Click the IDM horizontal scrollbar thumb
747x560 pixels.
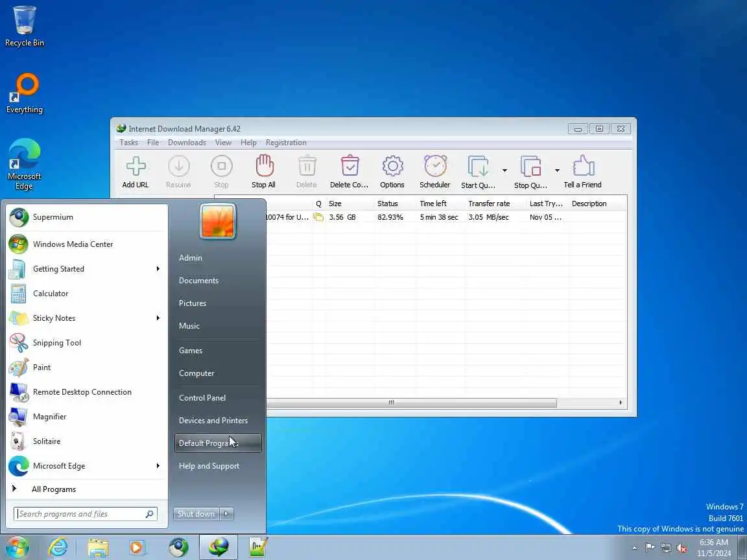click(x=411, y=403)
